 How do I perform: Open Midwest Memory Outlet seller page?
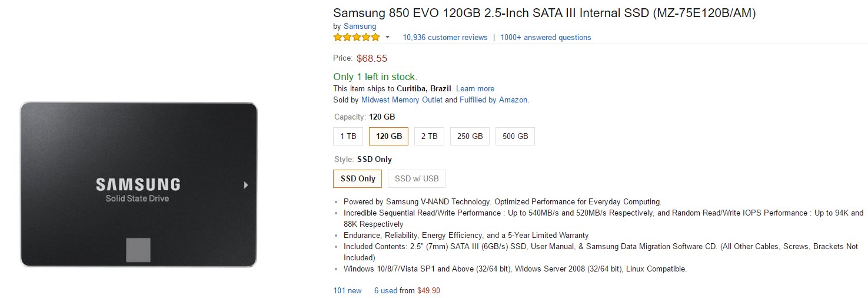(402, 100)
